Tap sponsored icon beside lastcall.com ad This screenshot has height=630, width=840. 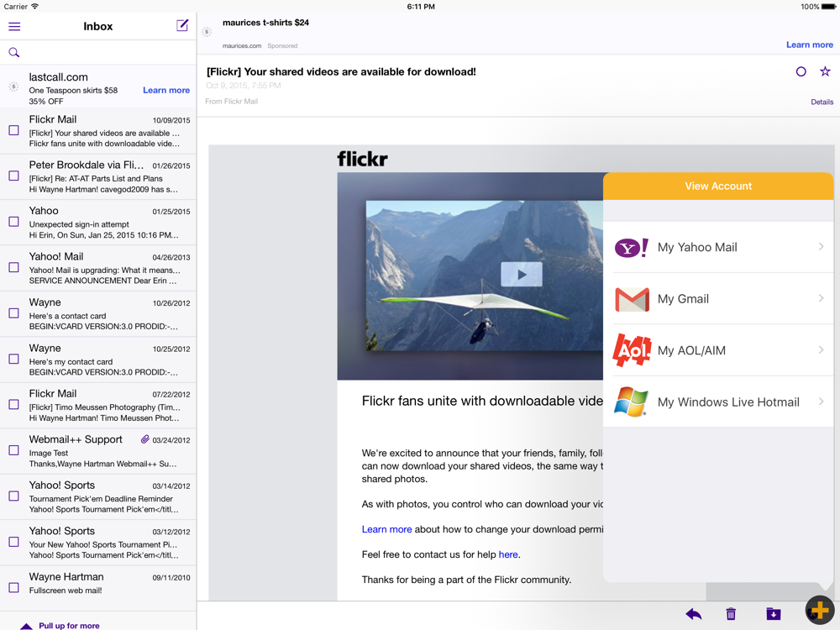[14, 87]
